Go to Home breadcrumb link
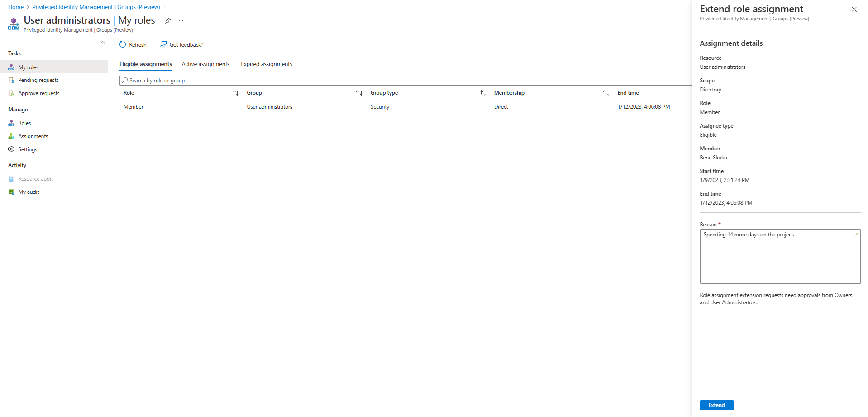 coord(16,7)
